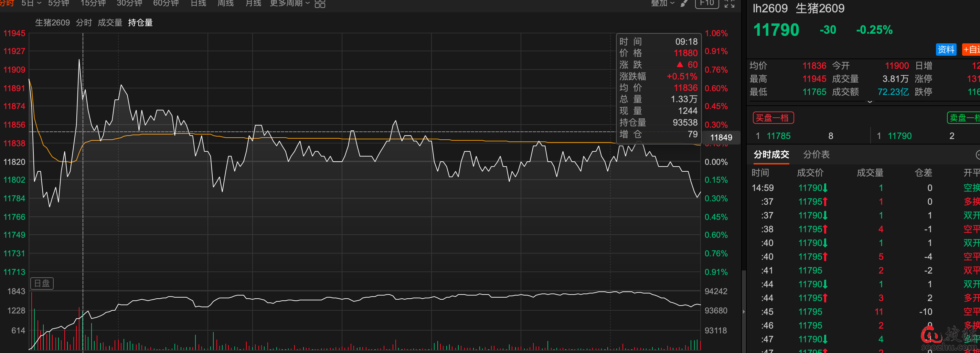Select the 15分钟 chart period
This screenshot has height=353, width=980.
click(93, 3)
